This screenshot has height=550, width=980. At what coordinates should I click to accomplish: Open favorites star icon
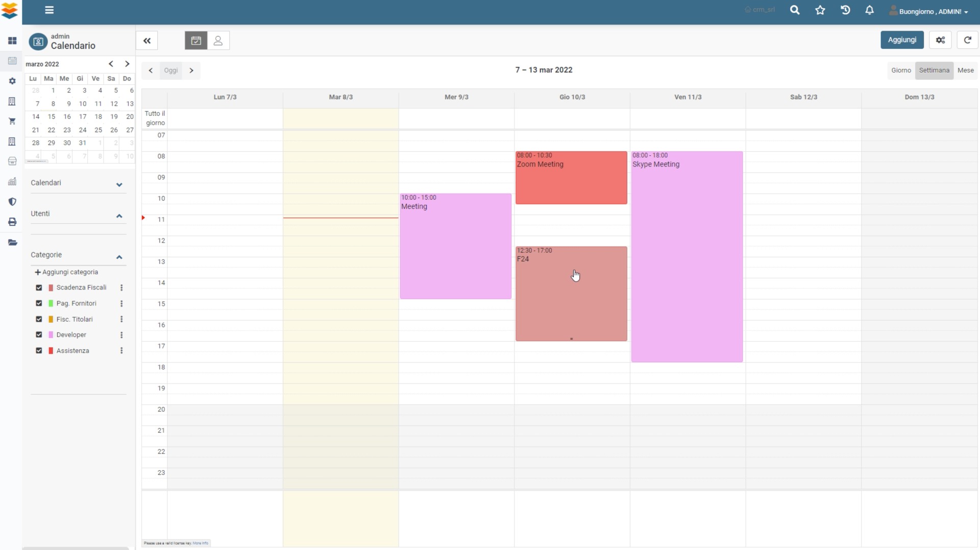pos(820,10)
